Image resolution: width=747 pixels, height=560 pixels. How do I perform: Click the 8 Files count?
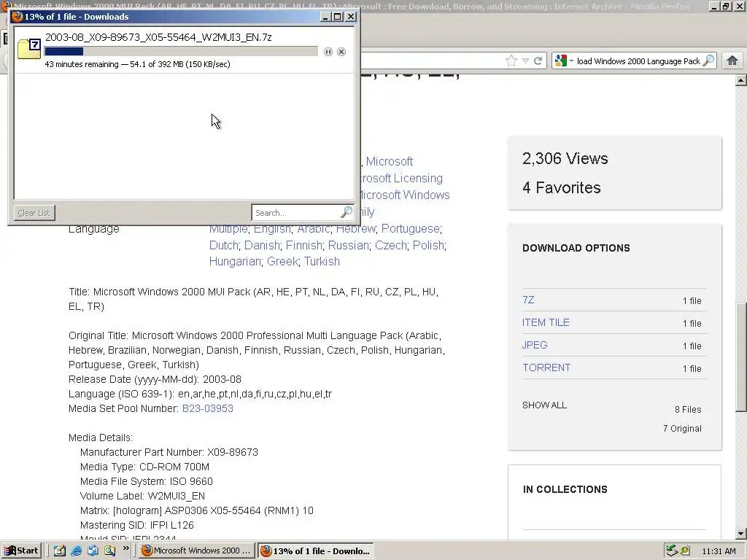pos(688,410)
